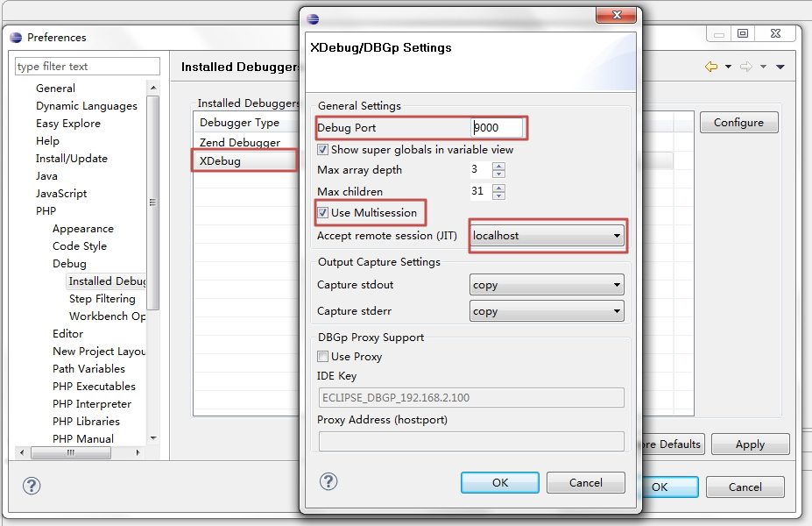The image size is (812, 526).
Task: Toggle the Use Multisession checkbox
Action: (x=322, y=213)
